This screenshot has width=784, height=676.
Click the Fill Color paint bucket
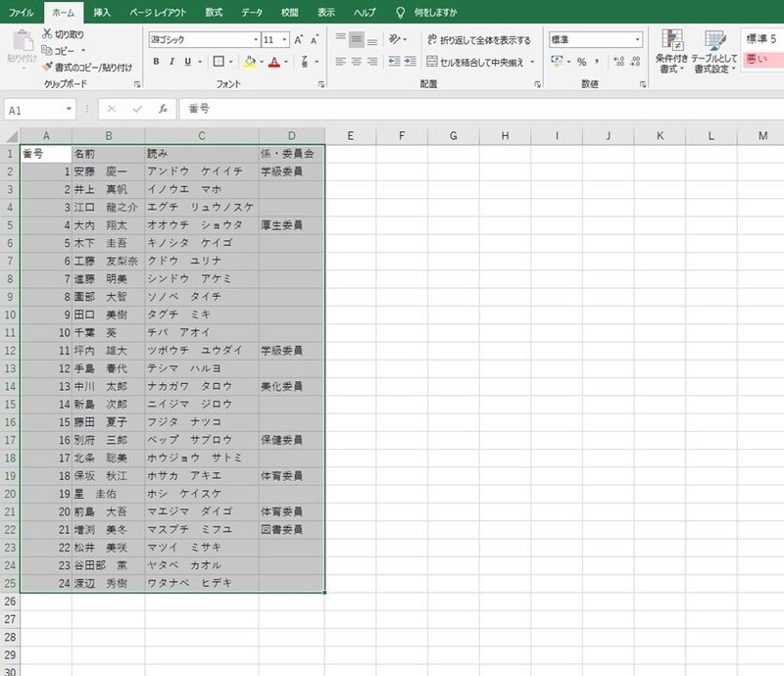click(x=250, y=62)
